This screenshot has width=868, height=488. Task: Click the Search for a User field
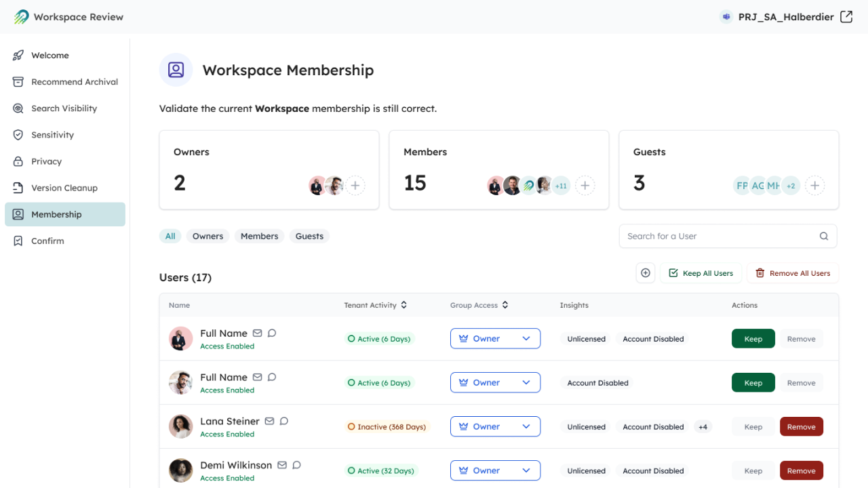[719, 237]
